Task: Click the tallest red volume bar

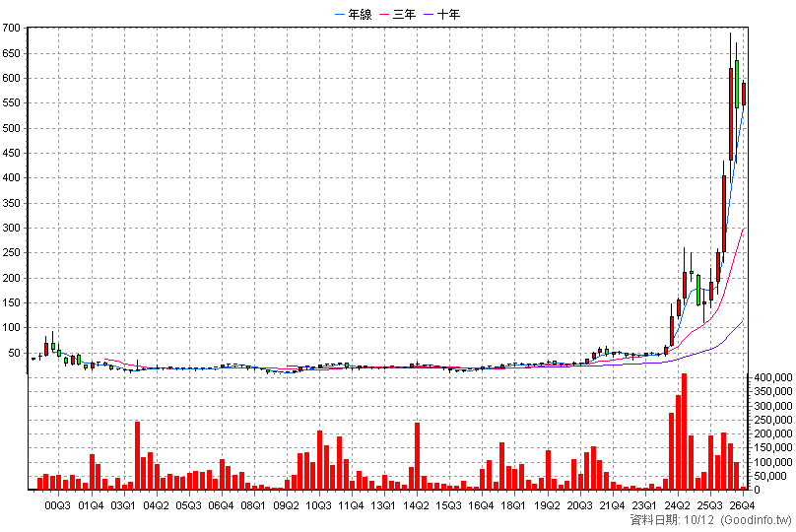Action: pos(685,432)
